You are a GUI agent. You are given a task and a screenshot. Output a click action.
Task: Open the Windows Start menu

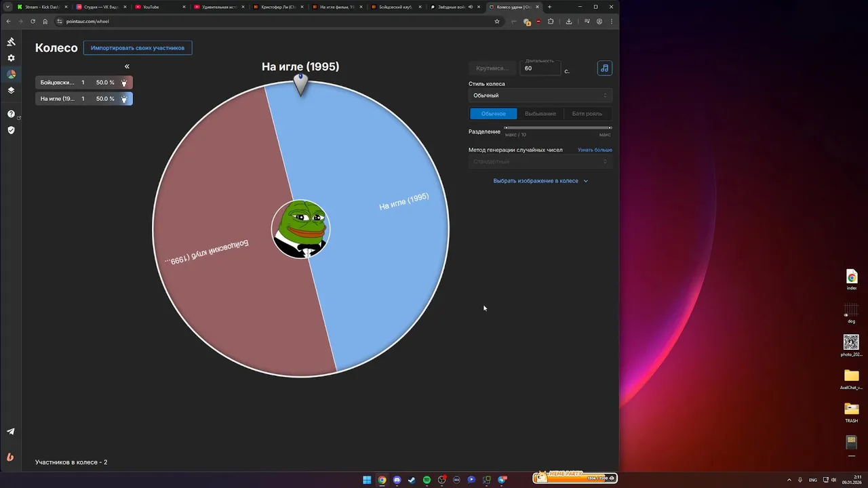[367, 480]
